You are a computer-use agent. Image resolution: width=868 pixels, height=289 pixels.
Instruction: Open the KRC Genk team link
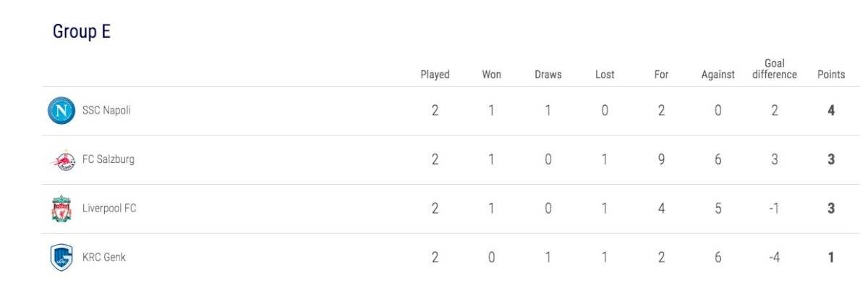pos(104,257)
